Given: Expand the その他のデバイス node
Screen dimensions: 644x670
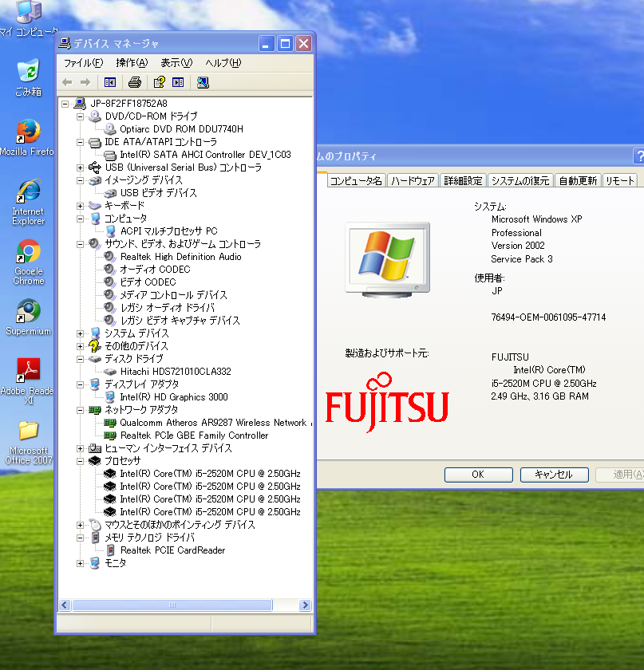Looking at the screenshot, I should pos(80,346).
